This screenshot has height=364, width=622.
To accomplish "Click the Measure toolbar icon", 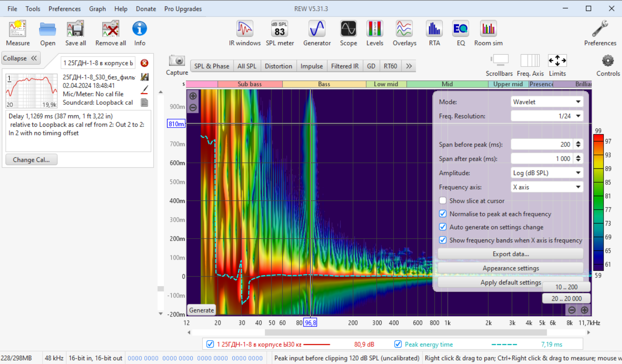I will tap(18, 29).
